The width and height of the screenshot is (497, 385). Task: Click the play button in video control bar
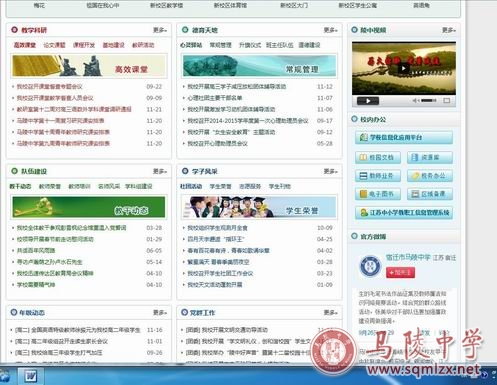click(368, 101)
